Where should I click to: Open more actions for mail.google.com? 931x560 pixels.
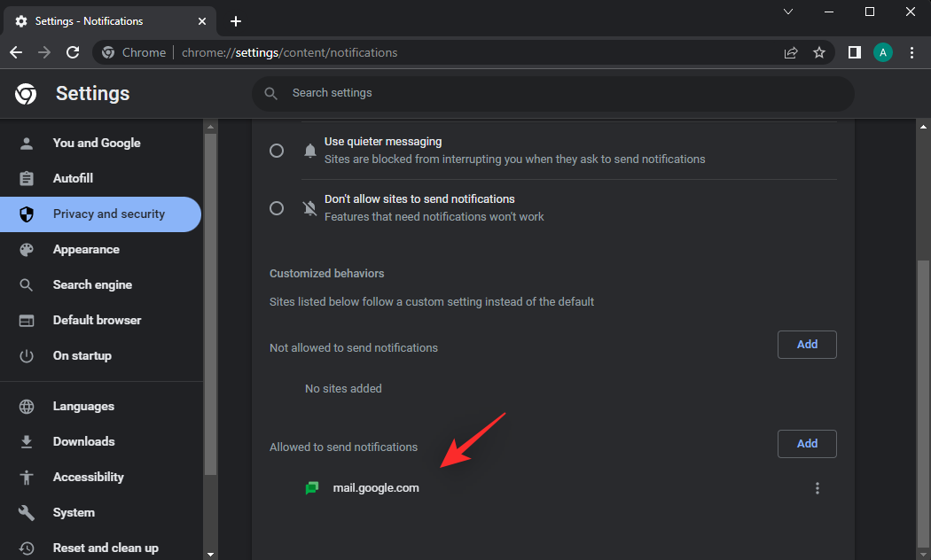click(817, 488)
